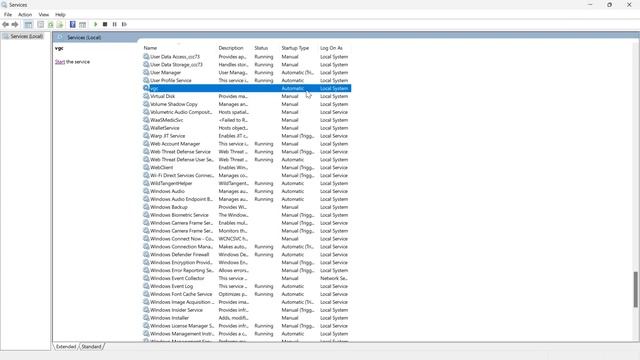Image resolution: width=640 pixels, height=360 pixels.
Task: Toggle Show/Hide Action Pane toolbar icon
Action: (82, 24)
